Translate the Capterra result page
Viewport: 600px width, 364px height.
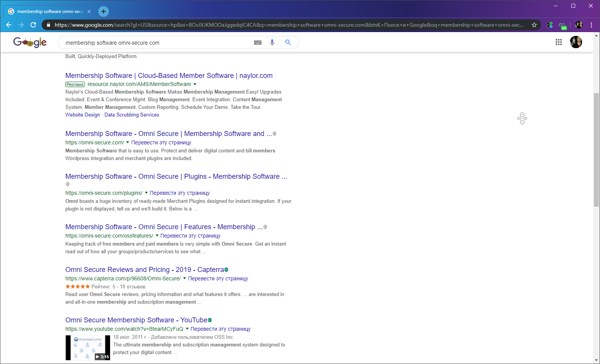point(218,278)
